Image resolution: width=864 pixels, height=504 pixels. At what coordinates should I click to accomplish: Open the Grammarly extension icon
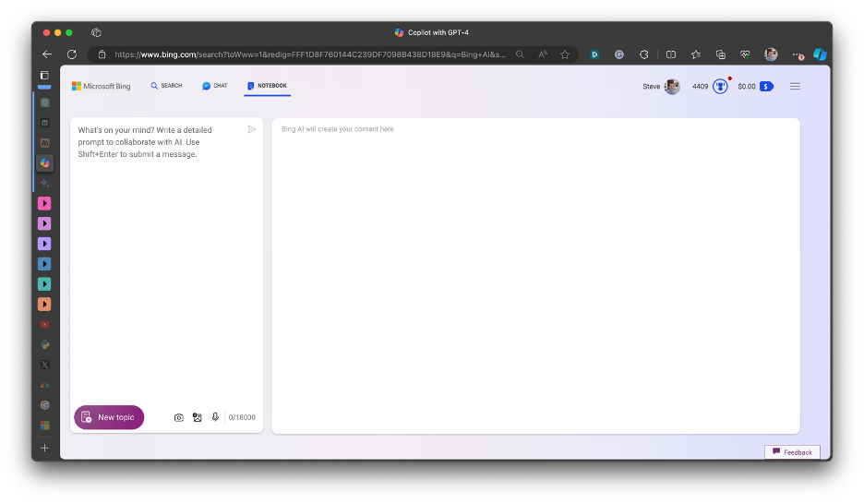(x=619, y=54)
